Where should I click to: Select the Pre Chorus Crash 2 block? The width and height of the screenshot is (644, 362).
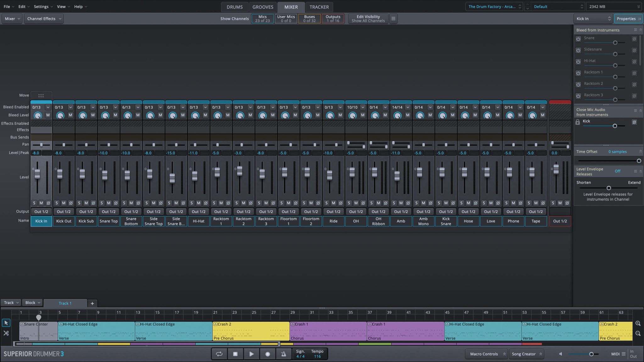coord(251,331)
